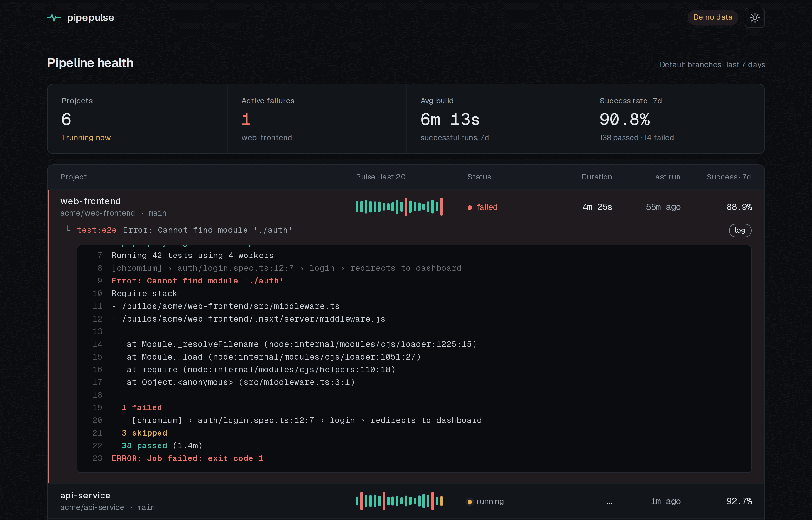
Task: Click the pipepulse brand title
Action: pos(90,17)
